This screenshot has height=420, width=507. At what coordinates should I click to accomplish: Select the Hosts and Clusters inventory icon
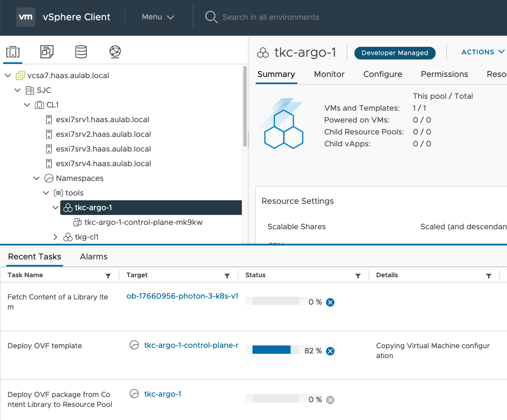tap(12, 52)
